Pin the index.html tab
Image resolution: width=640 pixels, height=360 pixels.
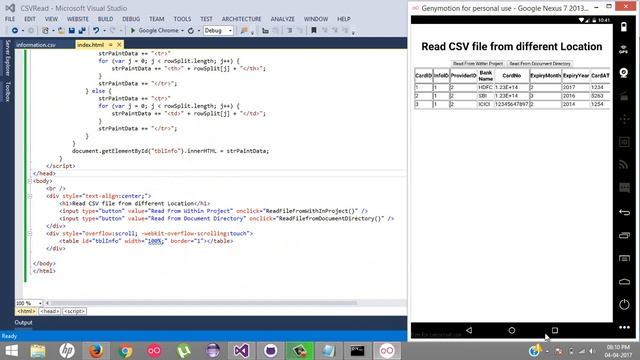110,44
